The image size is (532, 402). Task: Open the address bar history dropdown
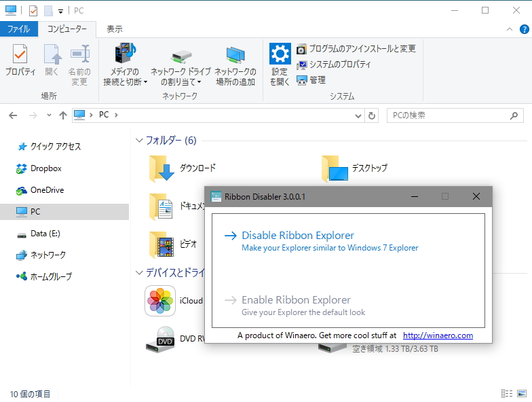(x=358, y=115)
